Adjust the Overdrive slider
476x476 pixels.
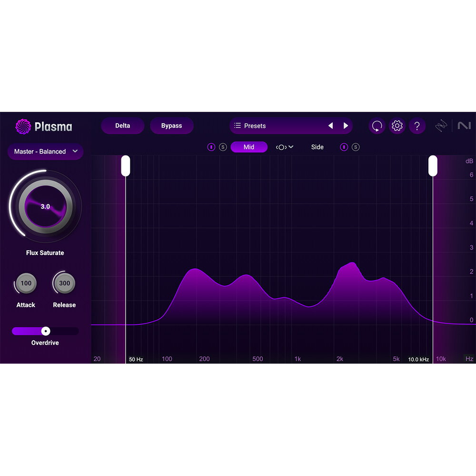click(x=45, y=331)
